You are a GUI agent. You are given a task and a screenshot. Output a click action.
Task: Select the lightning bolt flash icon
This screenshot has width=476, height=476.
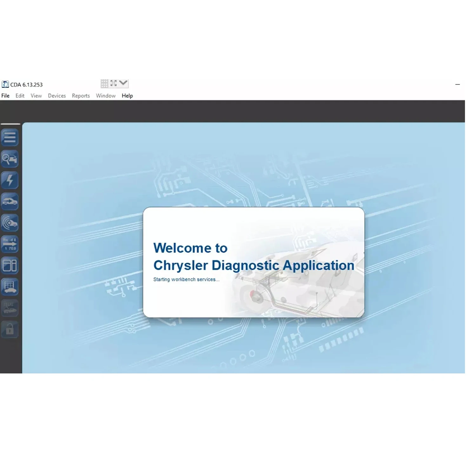point(10,180)
